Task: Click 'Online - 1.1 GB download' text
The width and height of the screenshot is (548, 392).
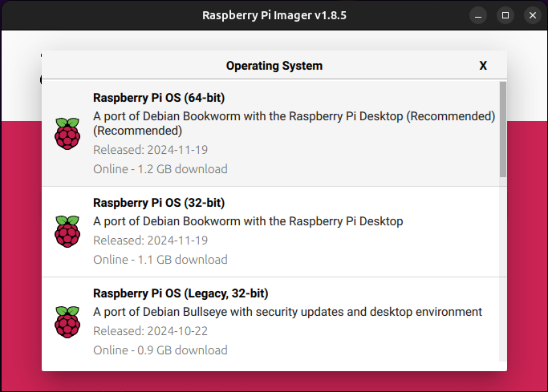Action: point(160,260)
